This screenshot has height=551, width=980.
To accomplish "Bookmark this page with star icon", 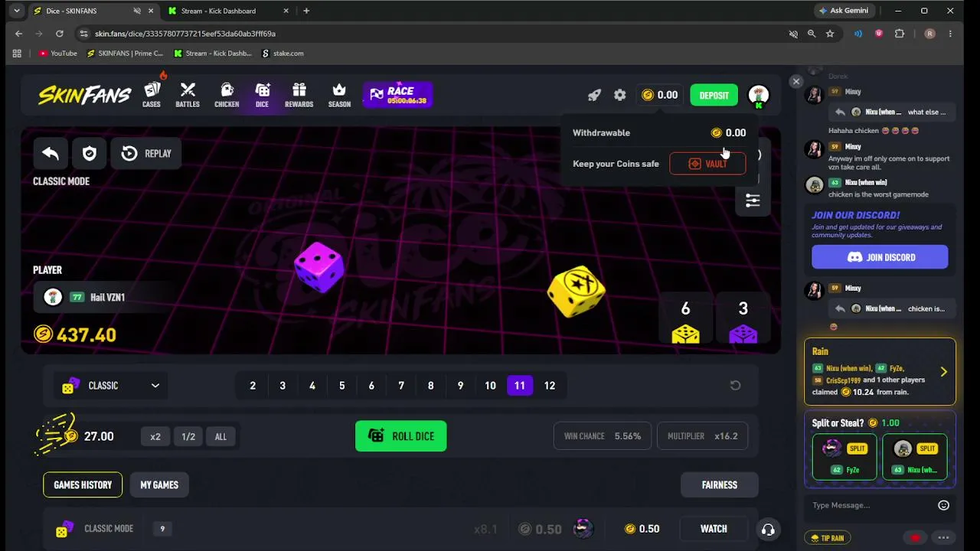I will (x=830, y=34).
